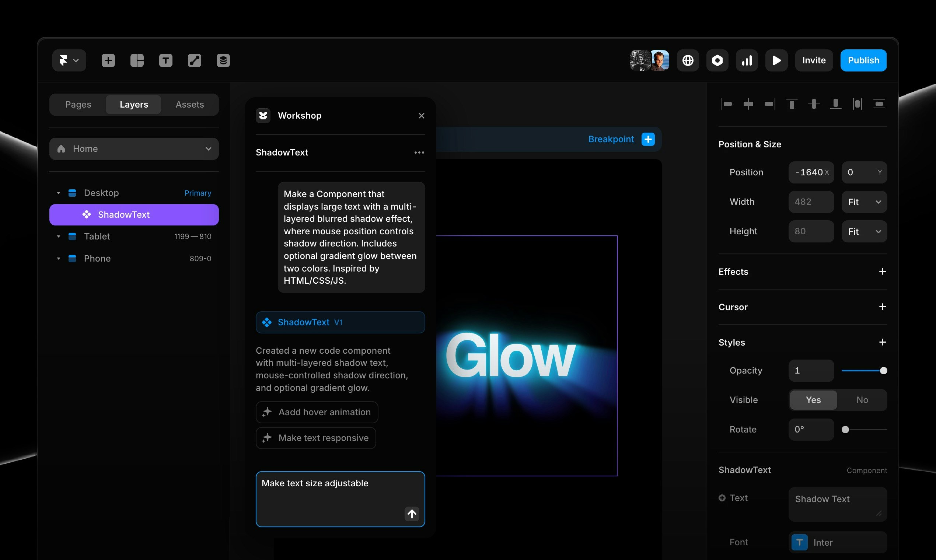The height and width of the screenshot is (560, 936).
Task: Set Visible to No
Action: pos(862,400)
